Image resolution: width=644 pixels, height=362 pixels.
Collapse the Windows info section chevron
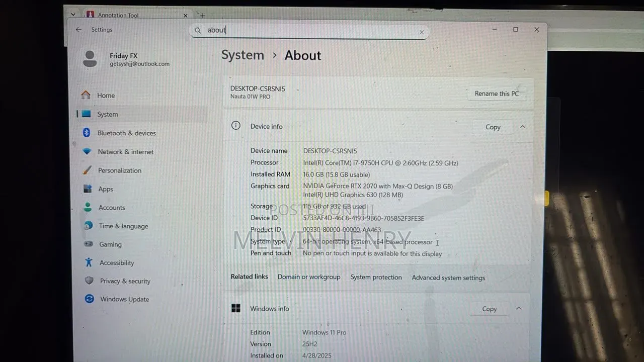(x=518, y=308)
